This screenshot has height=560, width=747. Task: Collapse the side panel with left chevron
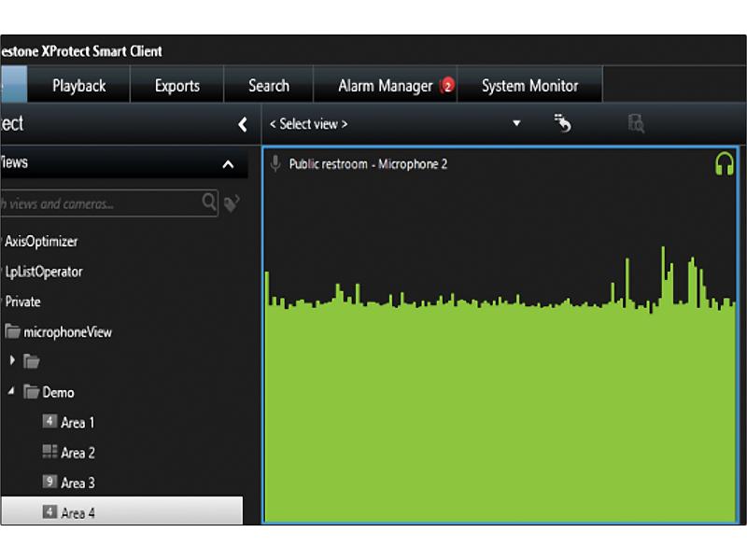243,125
